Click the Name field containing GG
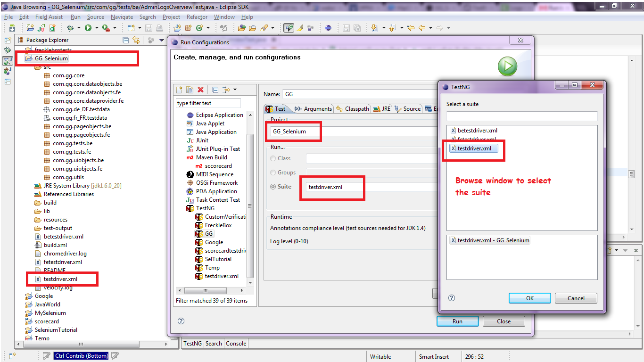The height and width of the screenshot is (362, 644). (x=361, y=94)
